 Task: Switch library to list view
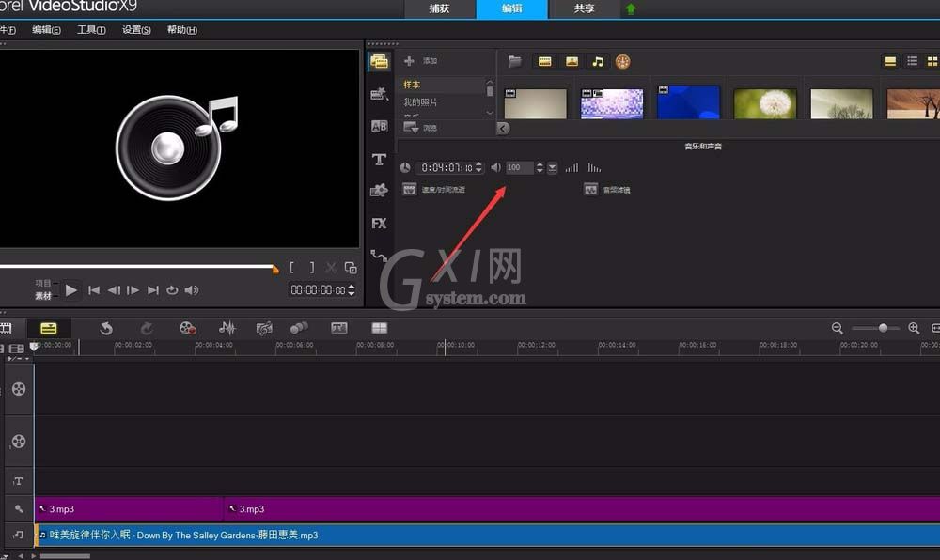click(912, 61)
